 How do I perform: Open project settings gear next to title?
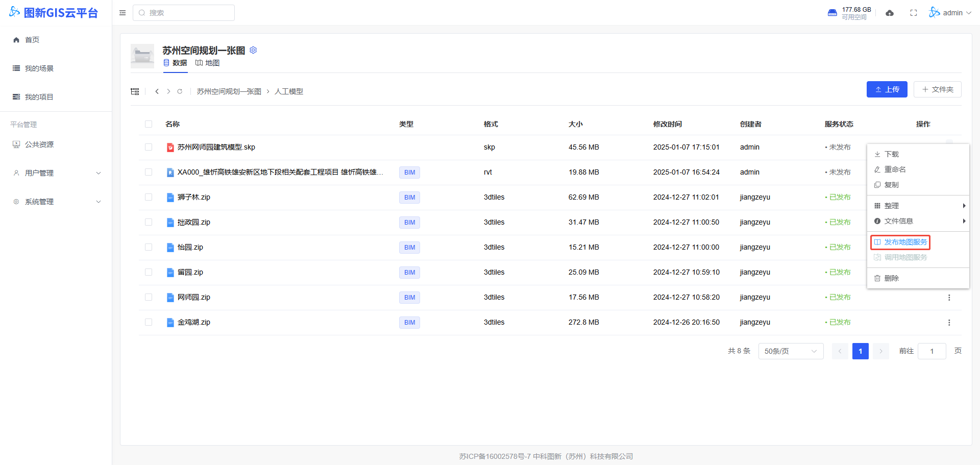(253, 50)
